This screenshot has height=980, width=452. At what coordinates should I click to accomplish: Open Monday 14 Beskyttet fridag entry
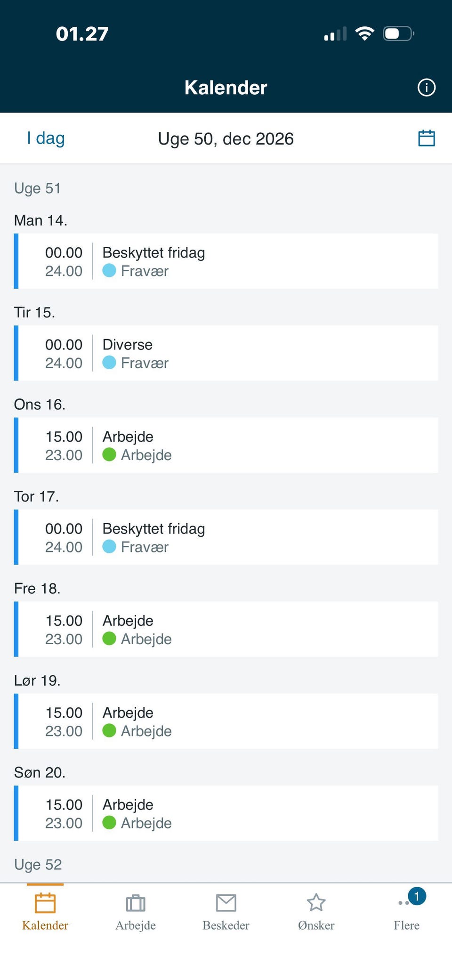(x=226, y=261)
